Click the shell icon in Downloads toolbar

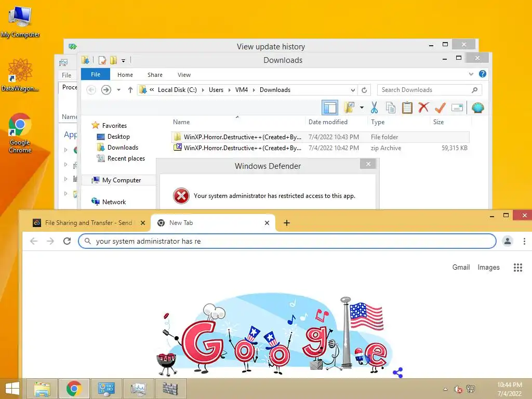click(478, 108)
